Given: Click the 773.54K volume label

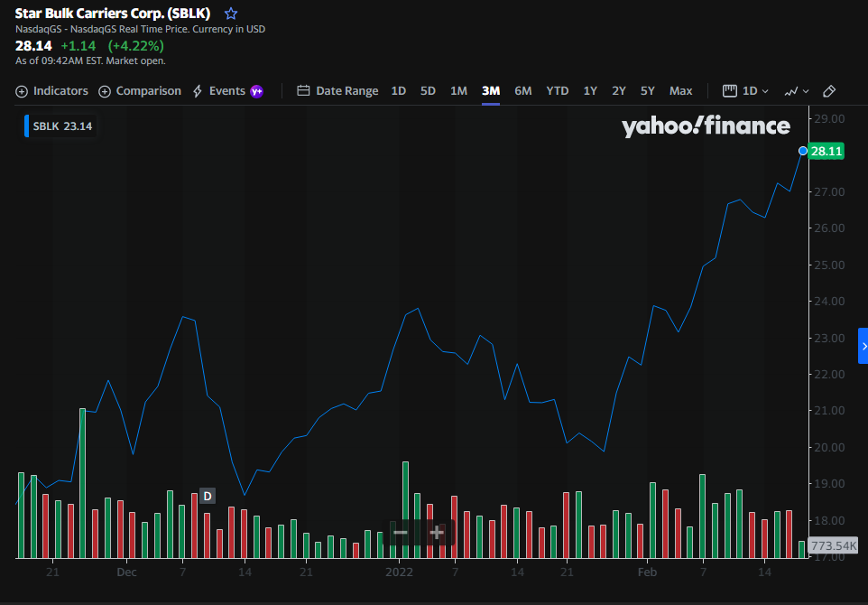Looking at the screenshot, I should click(x=833, y=545).
